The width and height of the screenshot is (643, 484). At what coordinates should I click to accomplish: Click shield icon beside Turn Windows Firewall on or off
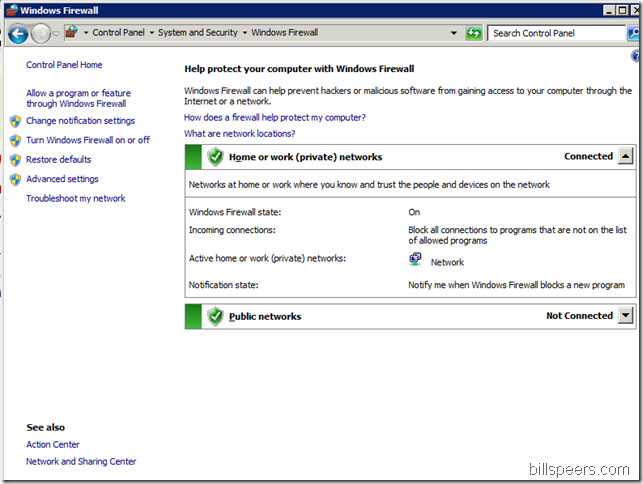16,140
